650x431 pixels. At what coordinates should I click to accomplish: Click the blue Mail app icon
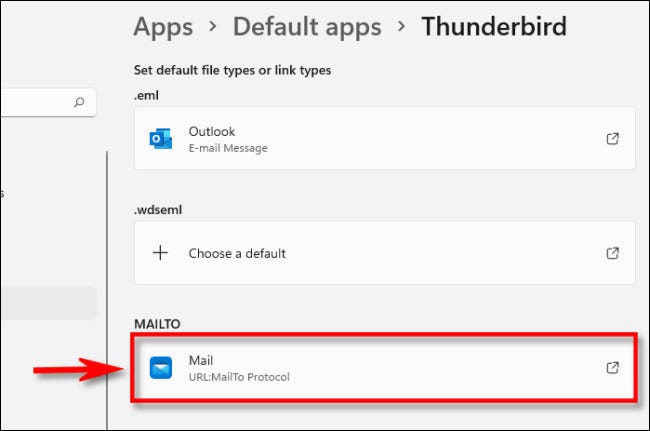coord(161,367)
